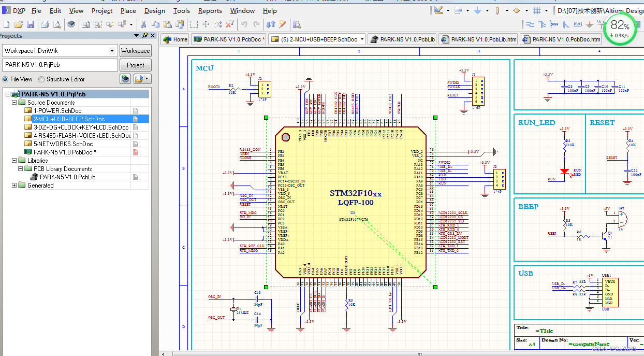The image size is (644, 356).
Task: Open the power sources dropdown arrow
Action: tap(488, 10)
